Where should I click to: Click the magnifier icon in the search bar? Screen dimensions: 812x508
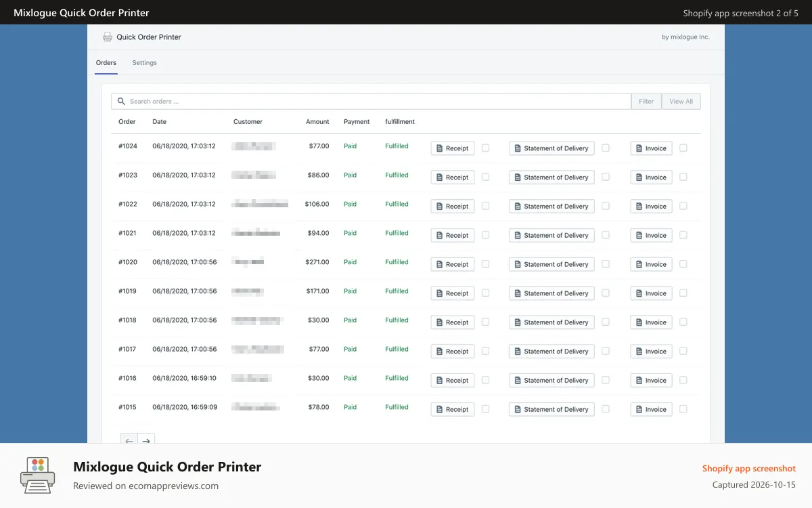click(x=121, y=102)
